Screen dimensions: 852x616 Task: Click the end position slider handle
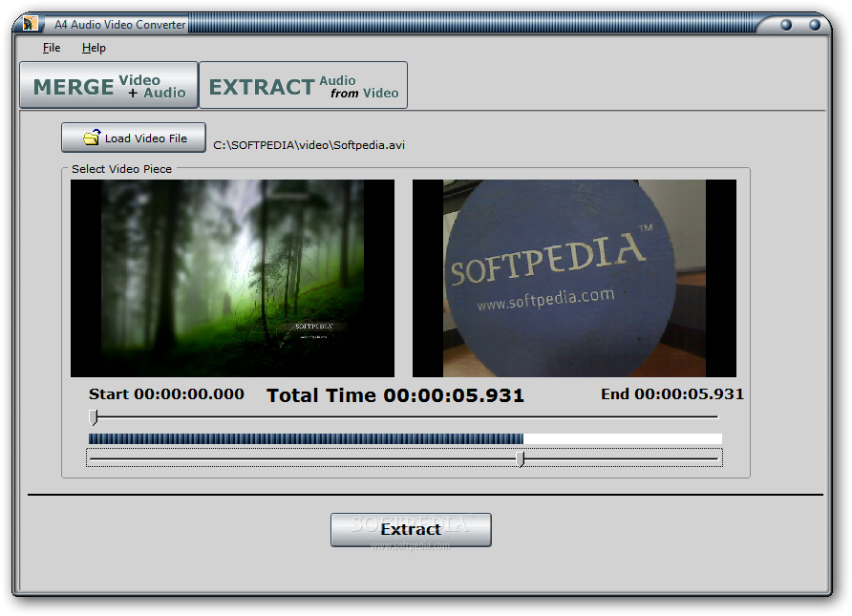pos(521,459)
